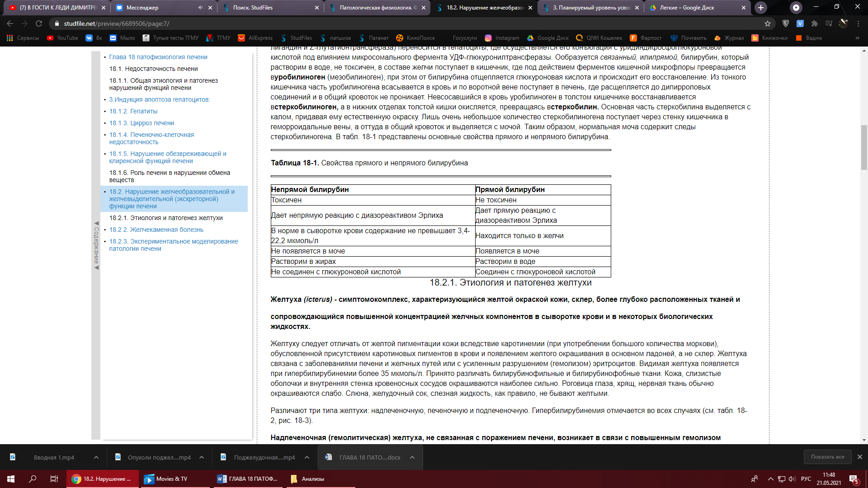
Task: Bookmark this page with the star icon
Action: tap(768, 23)
